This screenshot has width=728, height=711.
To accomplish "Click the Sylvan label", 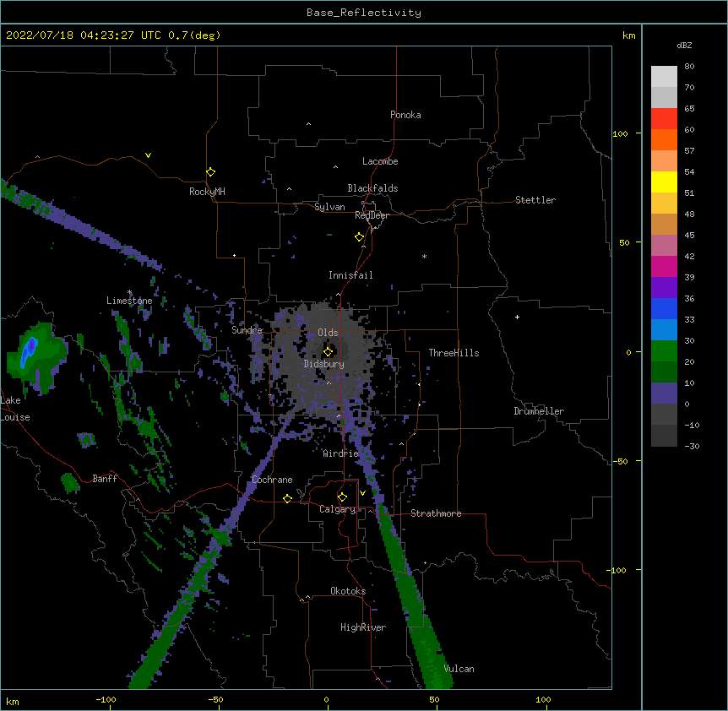I will (329, 207).
